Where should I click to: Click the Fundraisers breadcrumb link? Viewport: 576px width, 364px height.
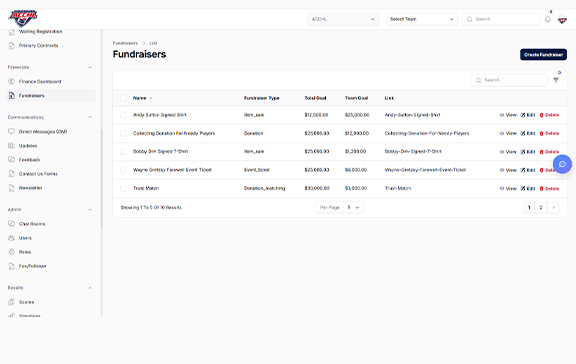125,43
